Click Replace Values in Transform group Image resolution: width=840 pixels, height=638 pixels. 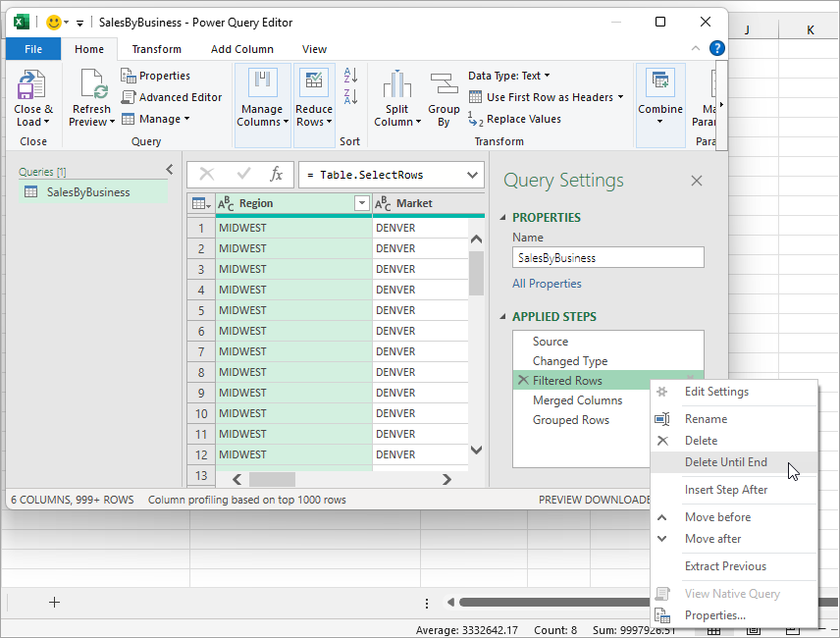click(x=515, y=119)
